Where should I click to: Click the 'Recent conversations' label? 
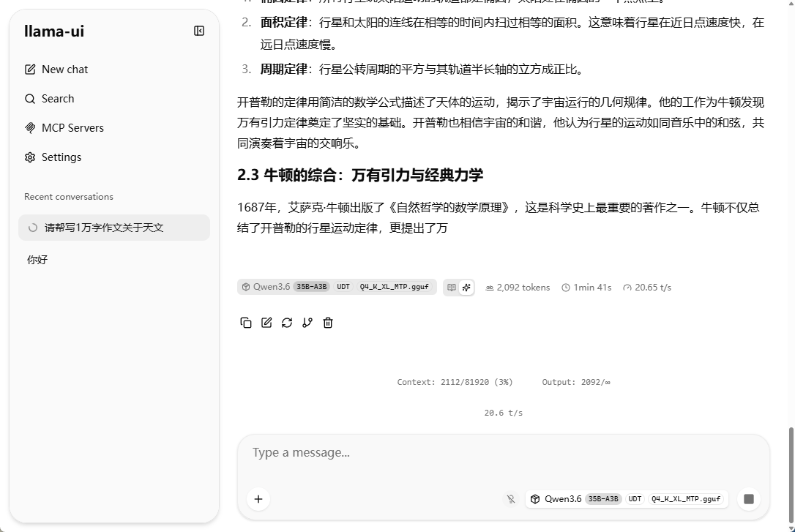(69, 197)
